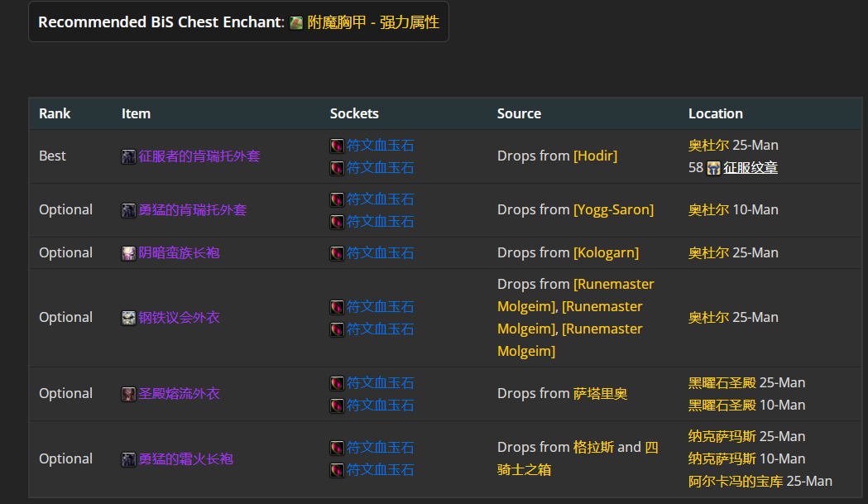Click the 征服者的肯瑞托外套 item icon
Image resolution: width=868 pixels, height=504 pixels.
128,156
